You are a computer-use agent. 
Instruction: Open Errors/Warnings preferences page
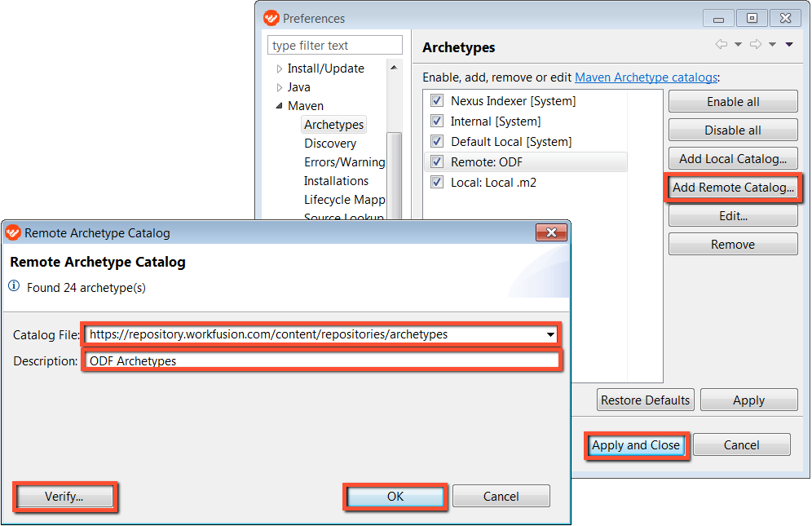[344, 162]
